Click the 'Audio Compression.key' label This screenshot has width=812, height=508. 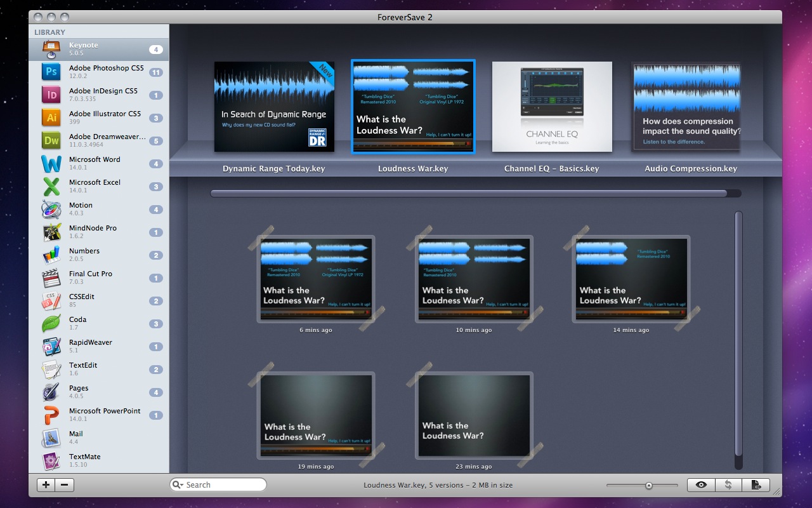coord(691,169)
